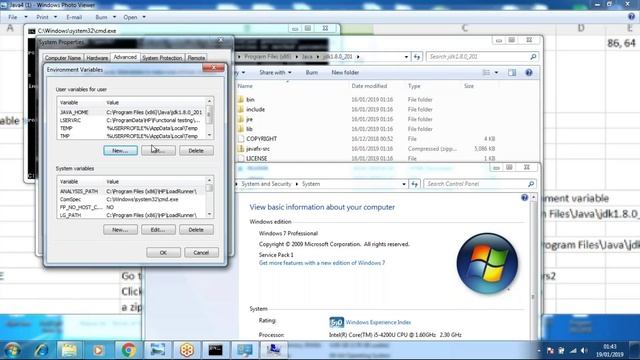This screenshot has width=640, height=360.
Task: Select the ANALYSIS_PATH system variable row
Action: coord(131,191)
